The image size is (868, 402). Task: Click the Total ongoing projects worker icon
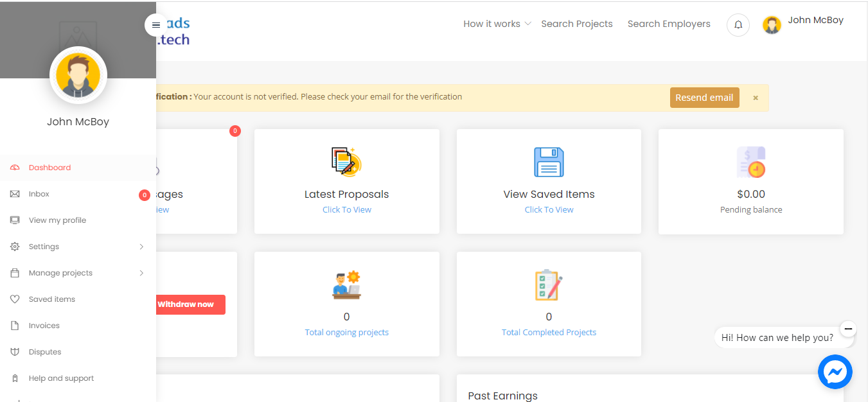[347, 284]
